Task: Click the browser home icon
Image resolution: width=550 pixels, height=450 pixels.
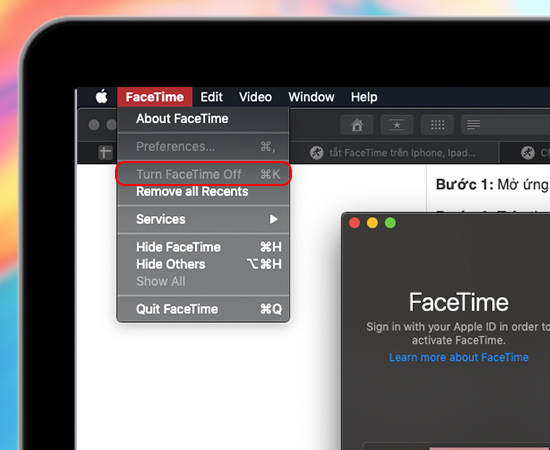Action: click(x=357, y=125)
